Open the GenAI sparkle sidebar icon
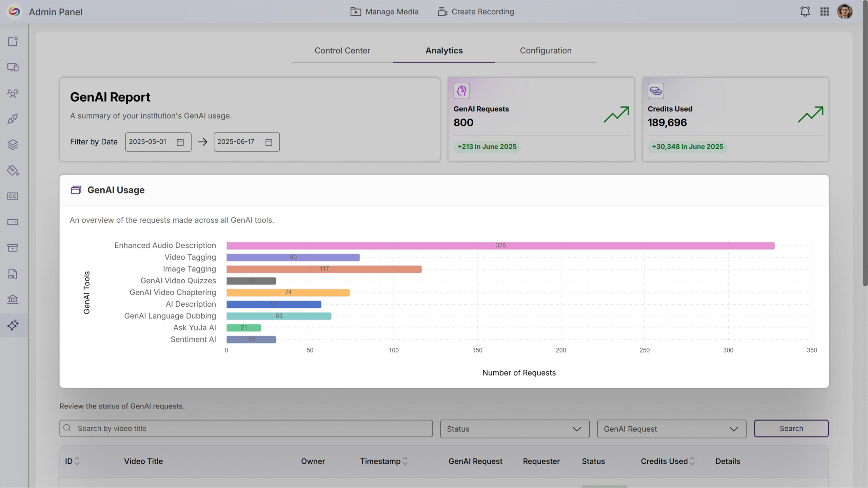This screenshot has width=868, height=488. pos(13,325)
